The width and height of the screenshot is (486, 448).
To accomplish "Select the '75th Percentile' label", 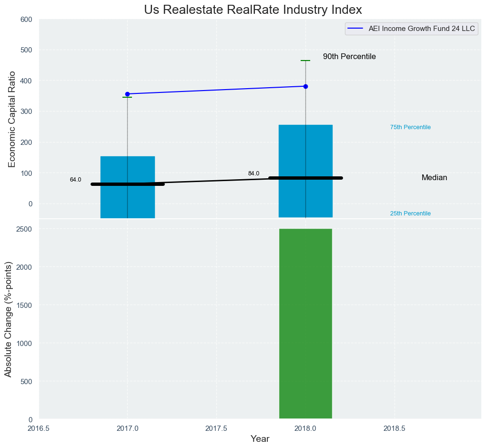I will pos(410,127).
